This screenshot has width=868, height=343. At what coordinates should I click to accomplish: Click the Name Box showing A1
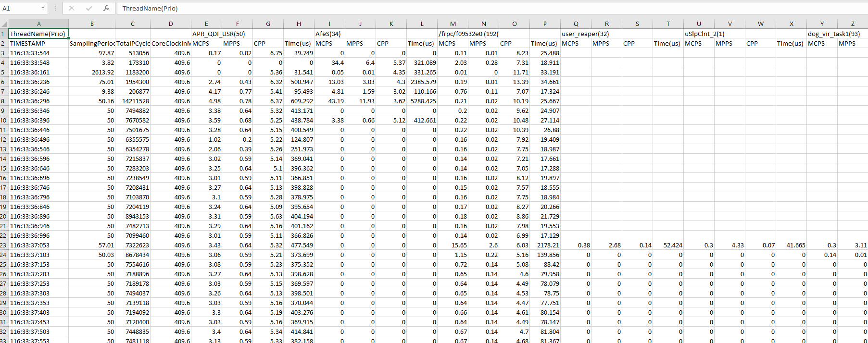[x=20, y=8]
